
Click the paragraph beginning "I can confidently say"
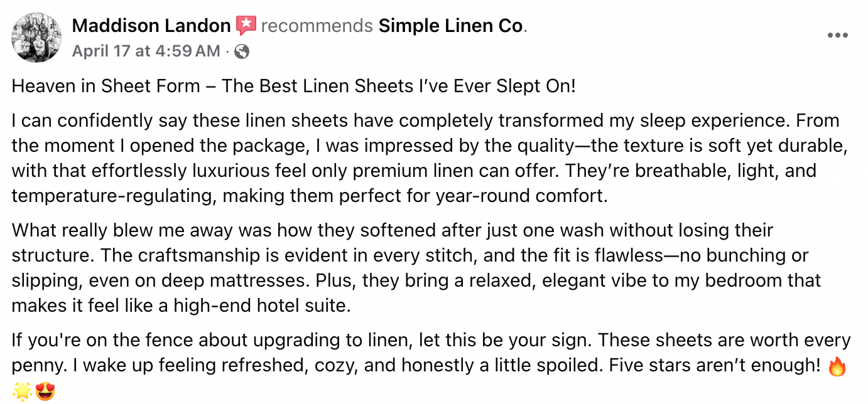click(430, 159)
